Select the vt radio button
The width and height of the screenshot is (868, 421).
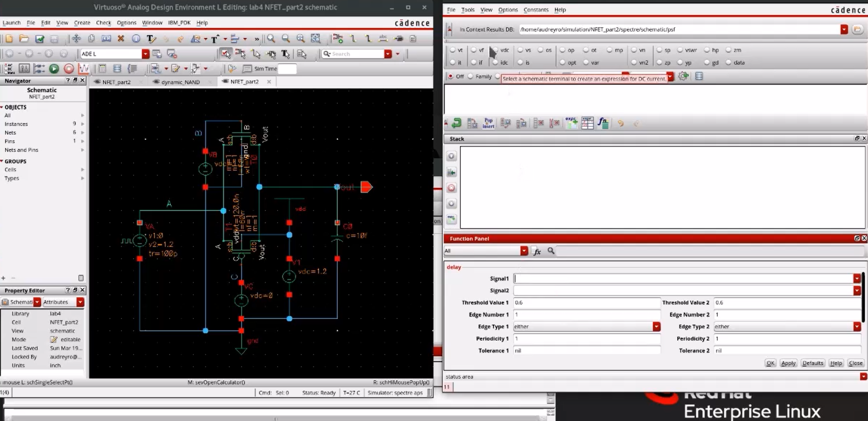(x=452, y=50)
